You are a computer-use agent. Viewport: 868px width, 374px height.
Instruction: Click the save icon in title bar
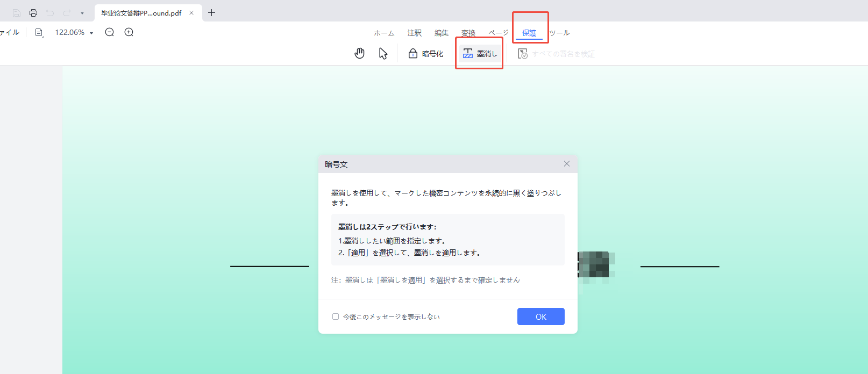tap(17, 13)
